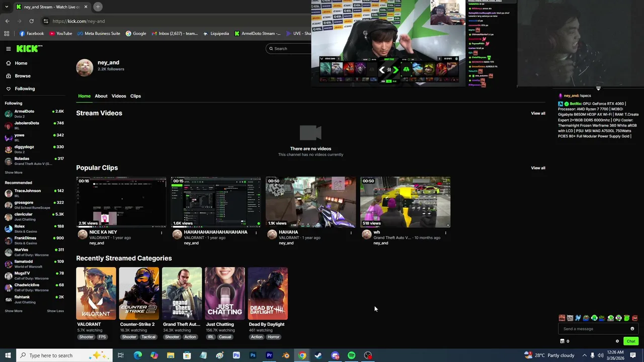Switch to the About tab
The image size is (644, 362).
pyautogui.click(x=101, y=96)
